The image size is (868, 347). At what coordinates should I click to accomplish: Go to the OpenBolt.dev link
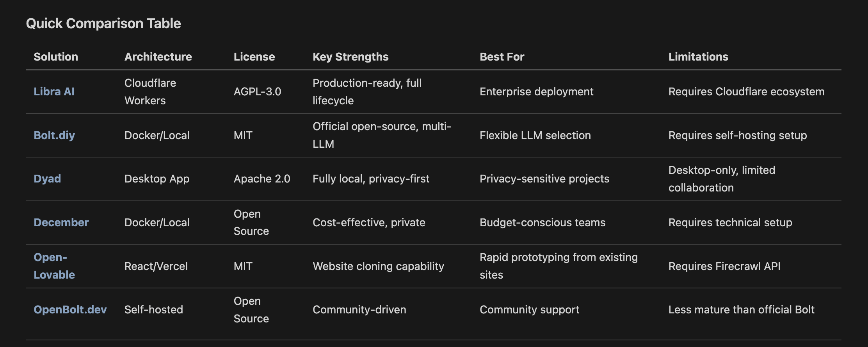70,309
